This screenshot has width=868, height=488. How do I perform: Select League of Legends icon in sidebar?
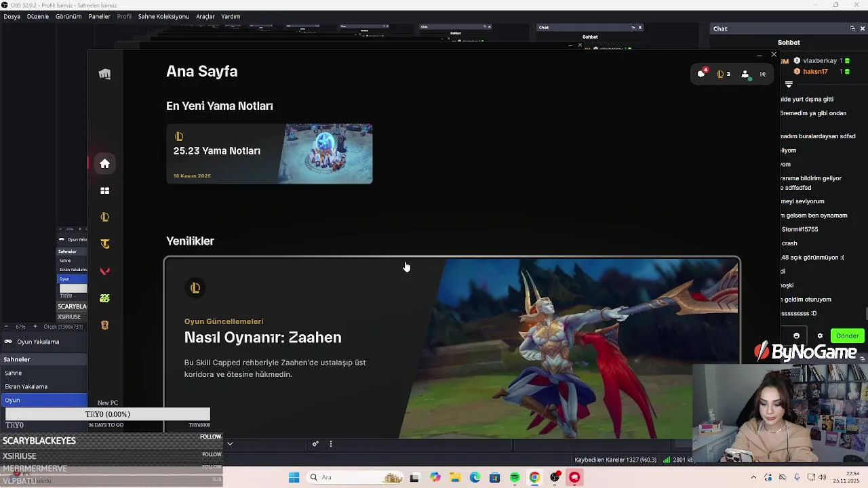click(104, 217)
